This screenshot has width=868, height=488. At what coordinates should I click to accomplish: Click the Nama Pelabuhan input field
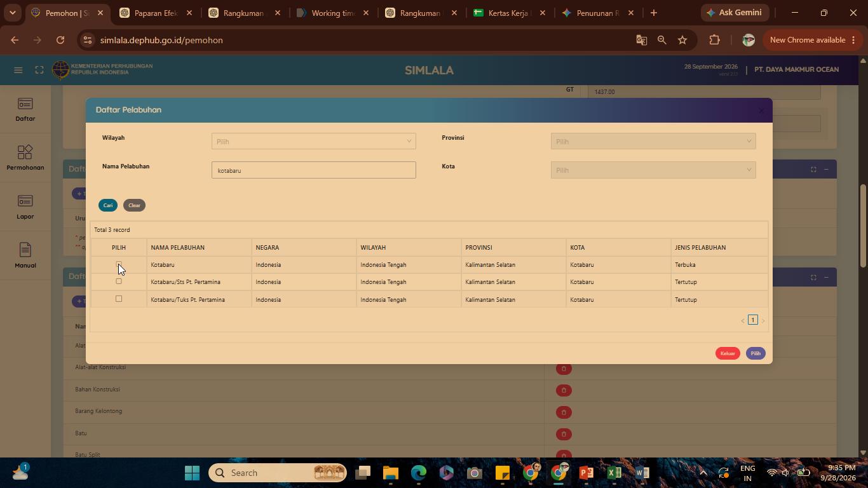tap(314, 170)
